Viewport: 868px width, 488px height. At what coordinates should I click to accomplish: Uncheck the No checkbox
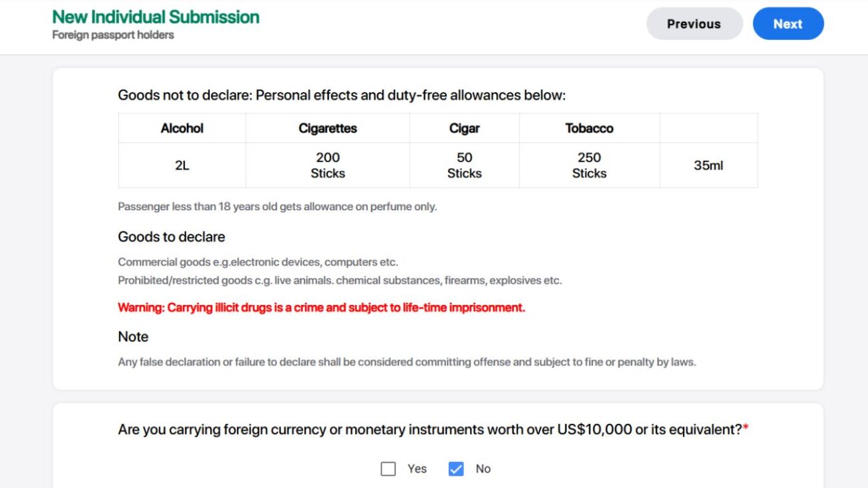coord(456,469)
